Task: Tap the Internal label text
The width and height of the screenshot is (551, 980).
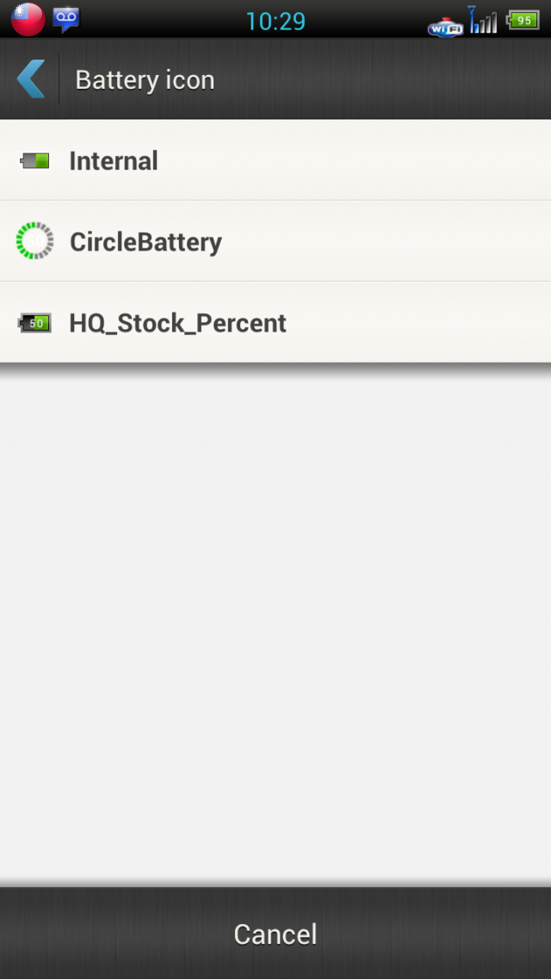Action: [x=114, y=161]
